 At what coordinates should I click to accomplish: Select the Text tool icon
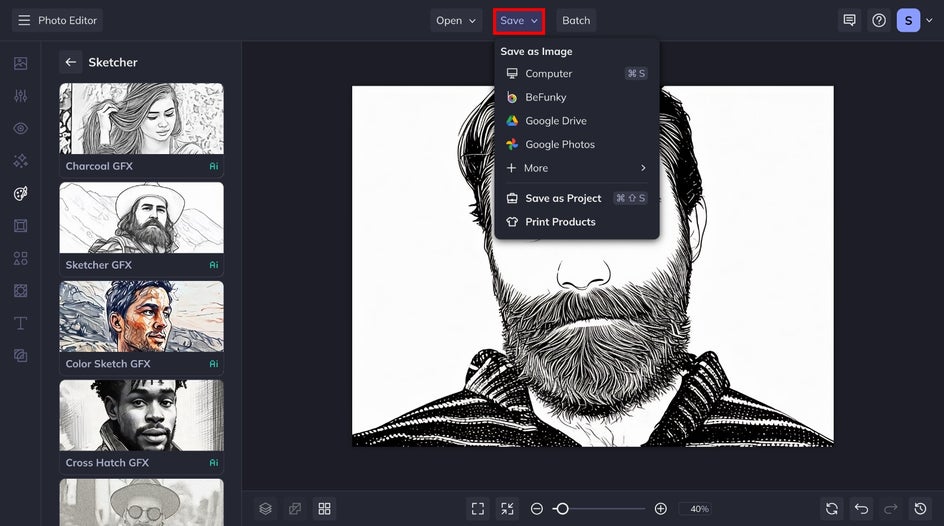(x=20, y=323)
